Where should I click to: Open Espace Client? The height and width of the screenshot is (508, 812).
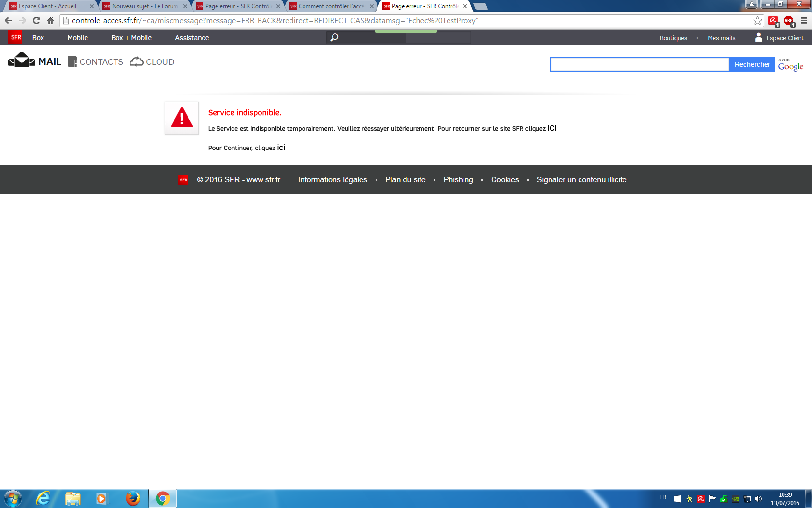[780, 38]
